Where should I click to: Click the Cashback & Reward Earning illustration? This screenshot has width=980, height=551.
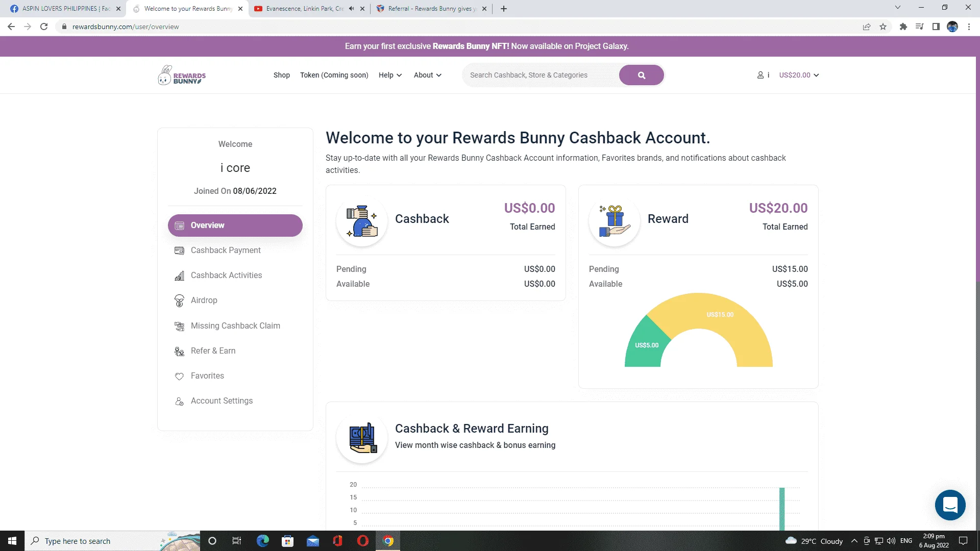click(362, 438)
